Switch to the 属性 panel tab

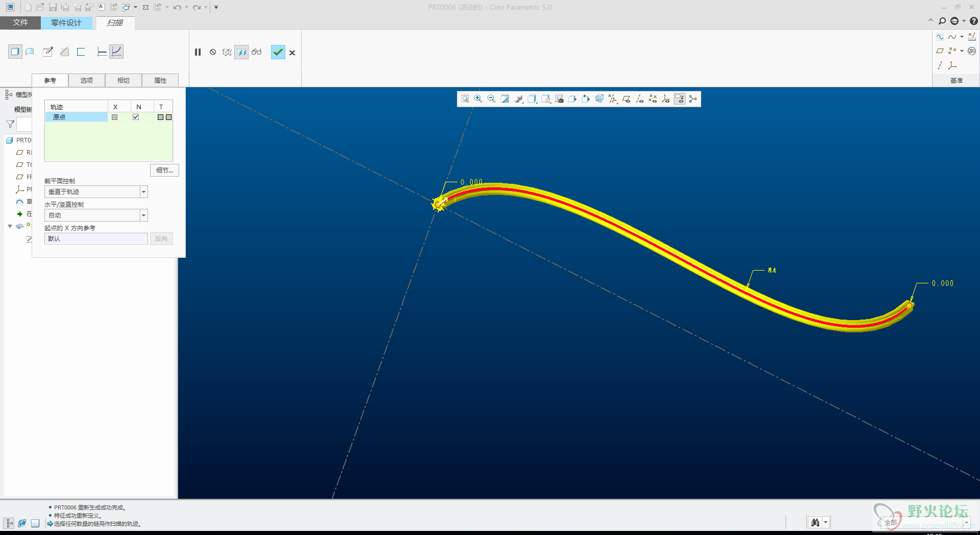pyautogui.click(x=160, y=81)
